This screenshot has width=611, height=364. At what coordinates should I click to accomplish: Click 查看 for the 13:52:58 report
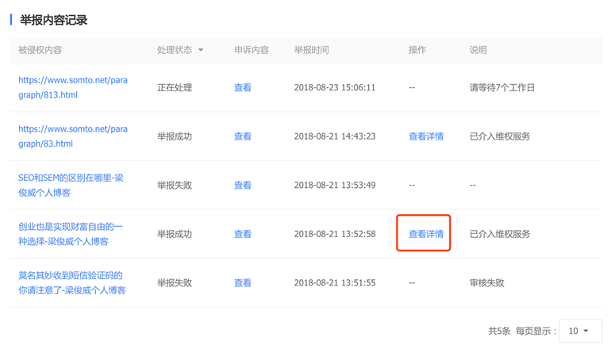coord(243,234)
